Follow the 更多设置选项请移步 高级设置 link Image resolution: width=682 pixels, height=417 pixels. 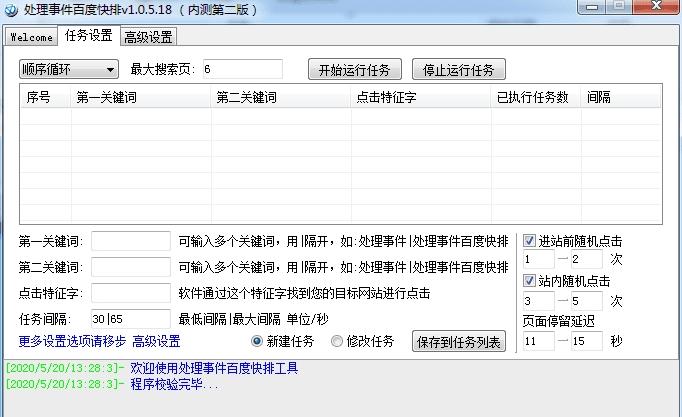click(x=99, y=341)
